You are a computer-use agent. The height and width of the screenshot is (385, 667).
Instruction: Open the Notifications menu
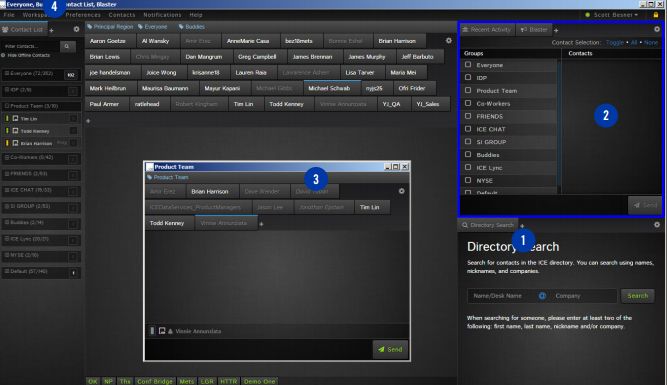[x=162, y=14]
